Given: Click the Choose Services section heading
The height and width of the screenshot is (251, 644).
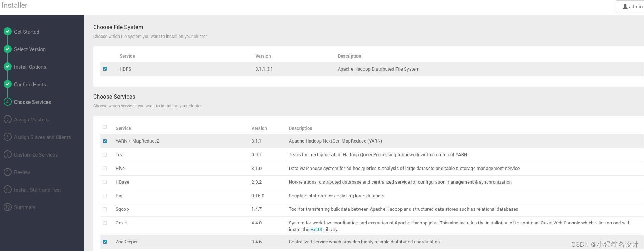Looking at the screenshot, I should pos(114,97).
